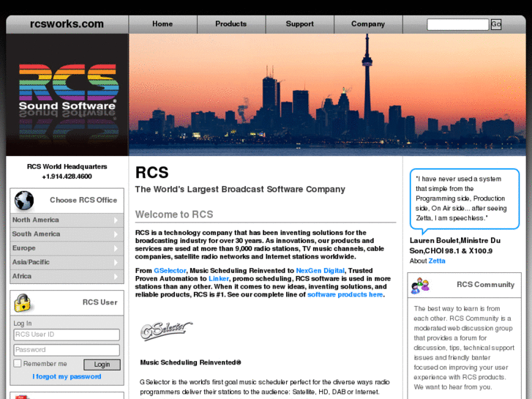
Task: Click the Login button
Action: point(102,365)
